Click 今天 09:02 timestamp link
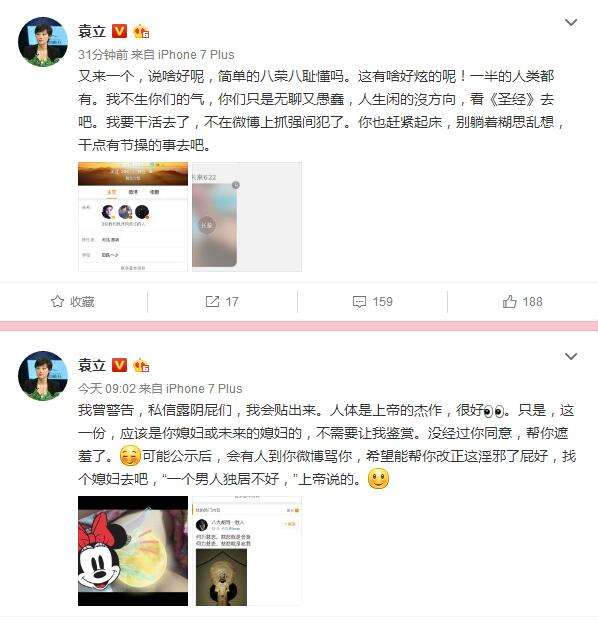 tap(107, 388)
